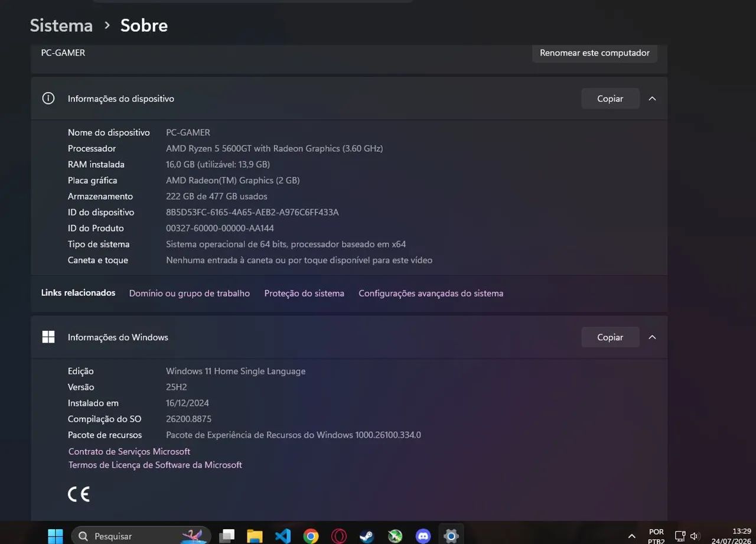Select the Settings gear taskbar icon
The image size is (756, 544).
coord(451,536)
